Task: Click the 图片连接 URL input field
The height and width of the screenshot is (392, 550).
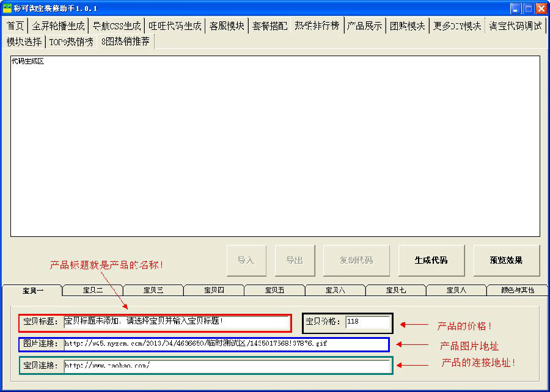Action: (x=225, y=344)
